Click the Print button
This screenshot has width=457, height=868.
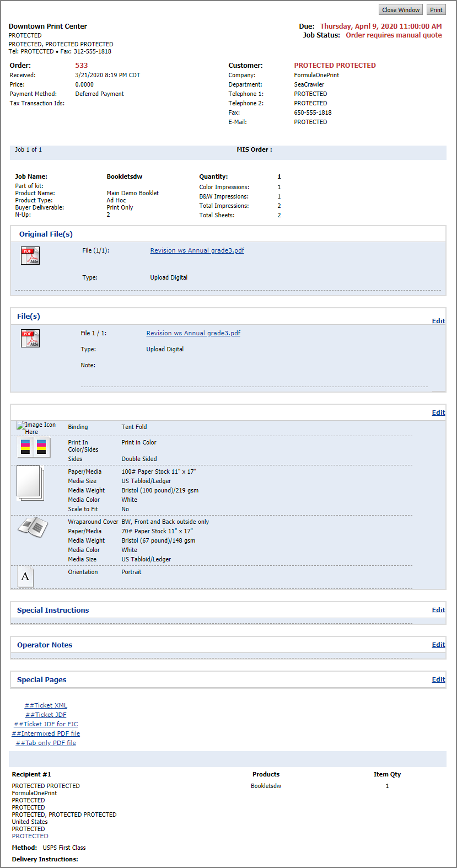[436, 10]
